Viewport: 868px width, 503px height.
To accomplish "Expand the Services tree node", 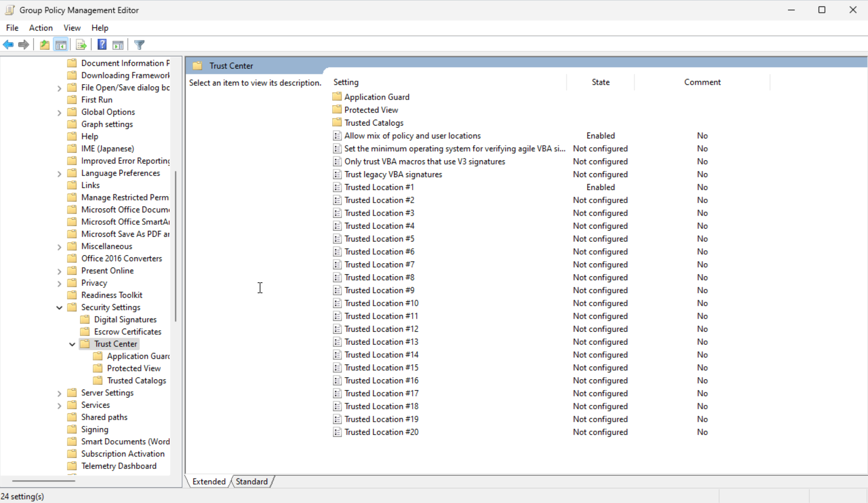I will (59, 406).
